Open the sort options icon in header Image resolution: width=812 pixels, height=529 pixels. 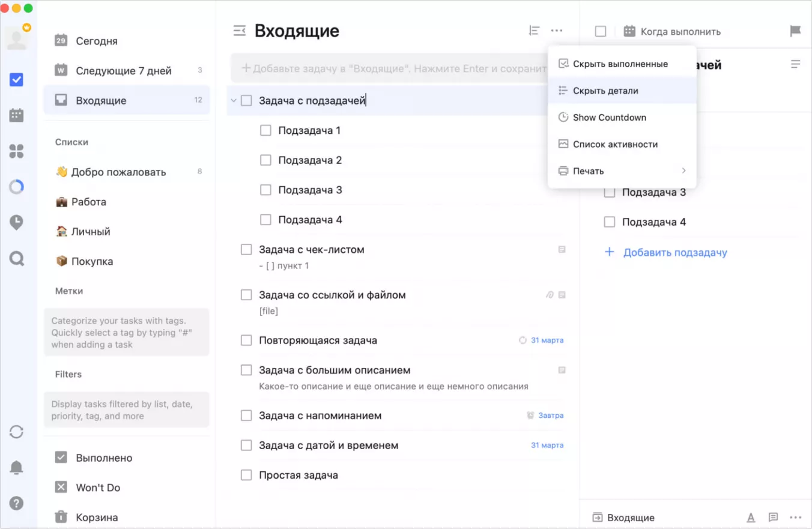tap(534, 31)
